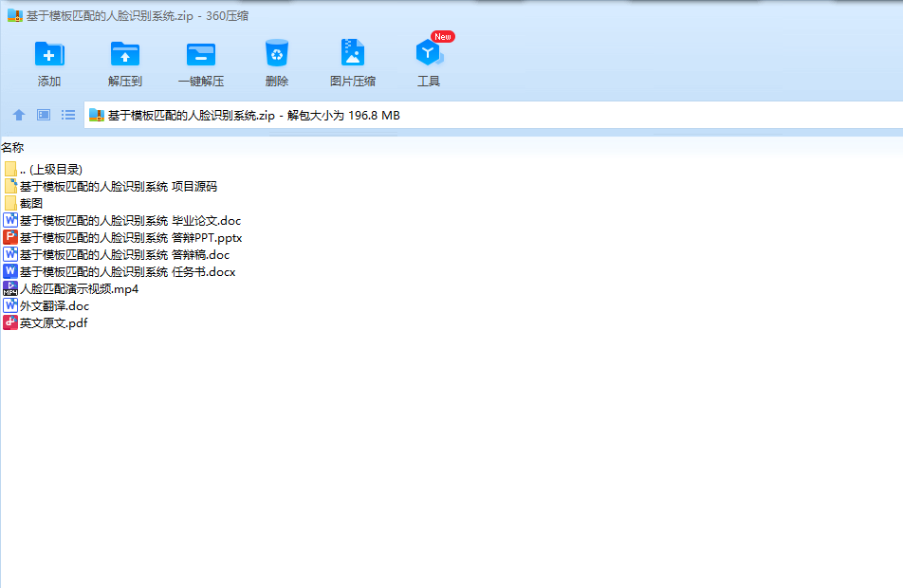Select the .. (上级目录) folder icon
The image size is (903, 588).
(x=10, y=170)
